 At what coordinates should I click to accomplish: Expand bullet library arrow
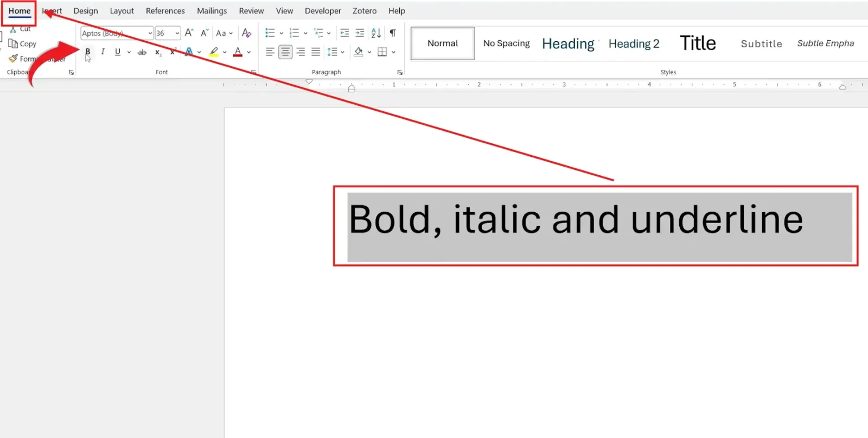point(282,33)
